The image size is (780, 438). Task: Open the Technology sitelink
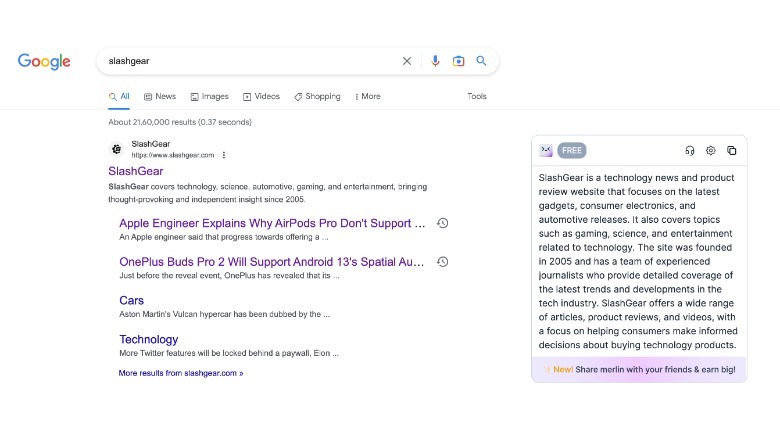(149, 339)
